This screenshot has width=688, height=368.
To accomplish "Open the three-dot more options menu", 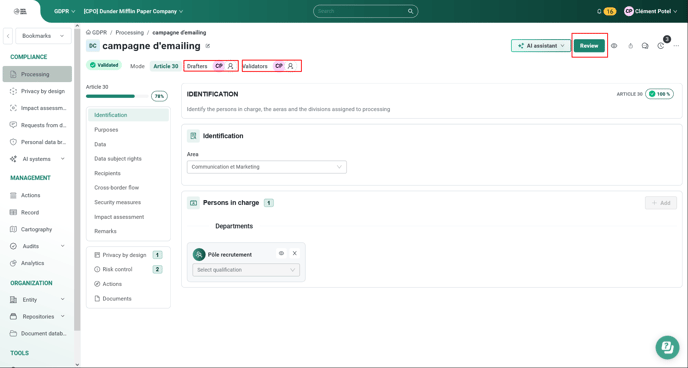I will click(676, 46).
